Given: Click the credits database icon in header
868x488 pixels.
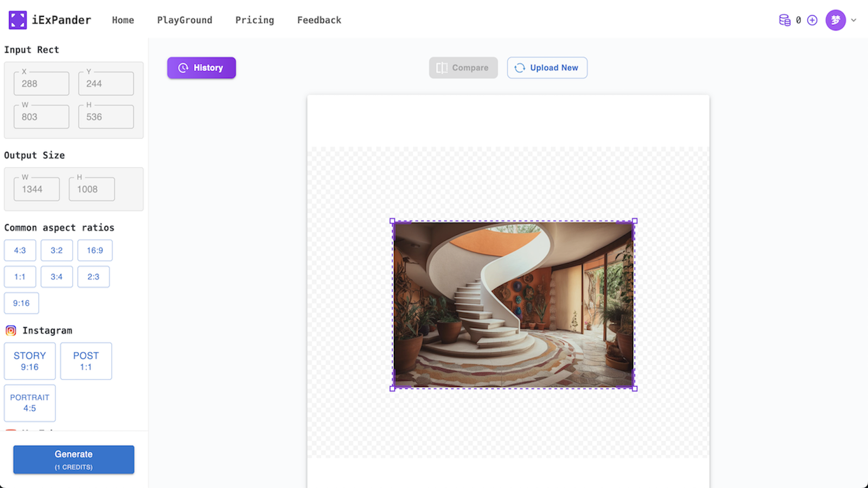Looking at the screenshot, I should [784, 20].
